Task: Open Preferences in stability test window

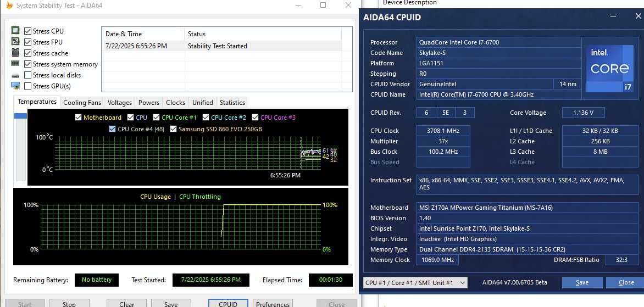Action: [273, 304]
